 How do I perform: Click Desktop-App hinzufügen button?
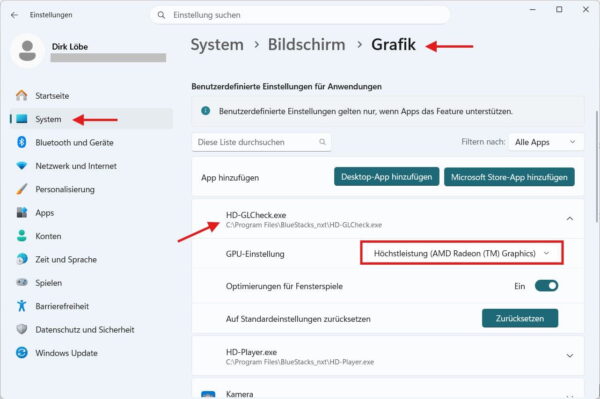click(x=386, y=177)
